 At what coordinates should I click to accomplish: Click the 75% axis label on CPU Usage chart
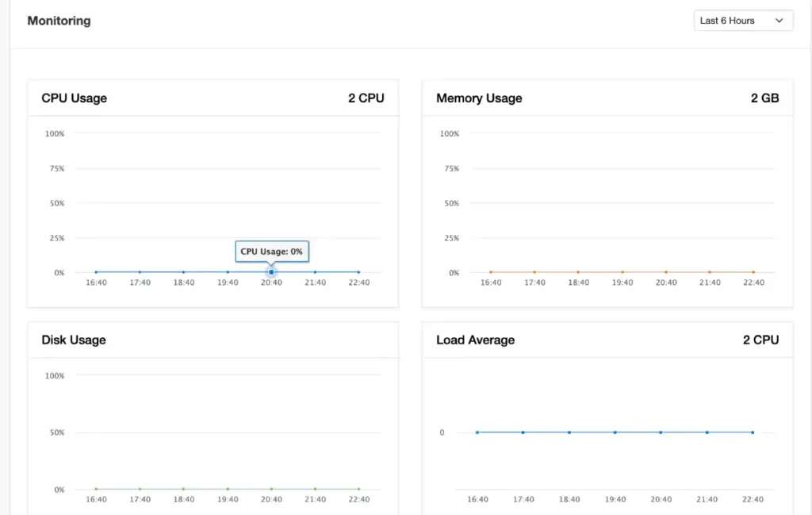[x=57, y=168]
